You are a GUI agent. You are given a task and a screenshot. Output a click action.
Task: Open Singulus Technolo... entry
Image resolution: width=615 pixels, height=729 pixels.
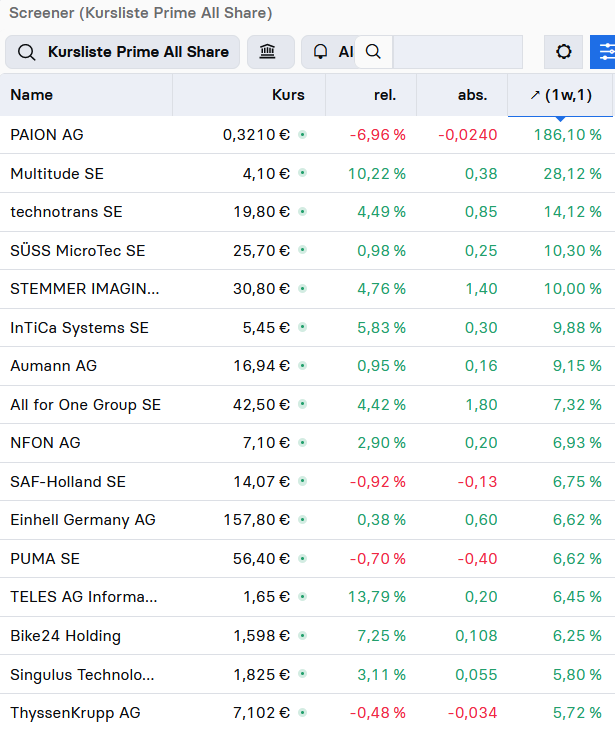pyautogui.click(x=82, y=675)
